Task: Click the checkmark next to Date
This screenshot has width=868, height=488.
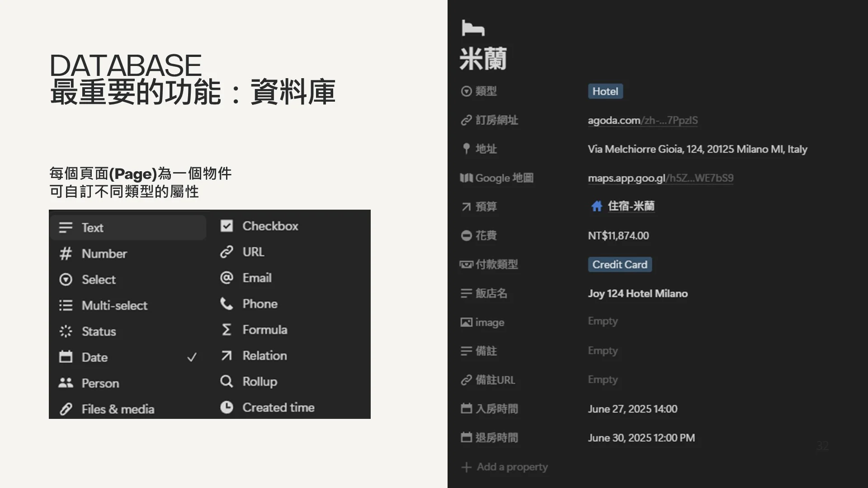Action: [x=192, y=357]
